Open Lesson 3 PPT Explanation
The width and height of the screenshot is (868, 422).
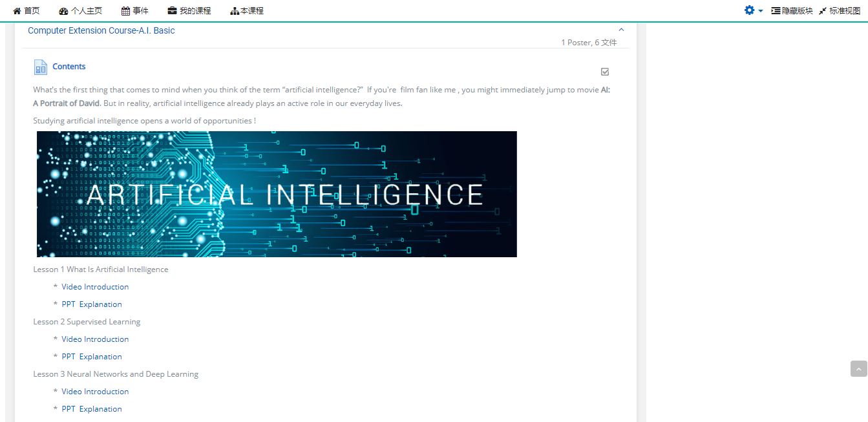[92, 409]
